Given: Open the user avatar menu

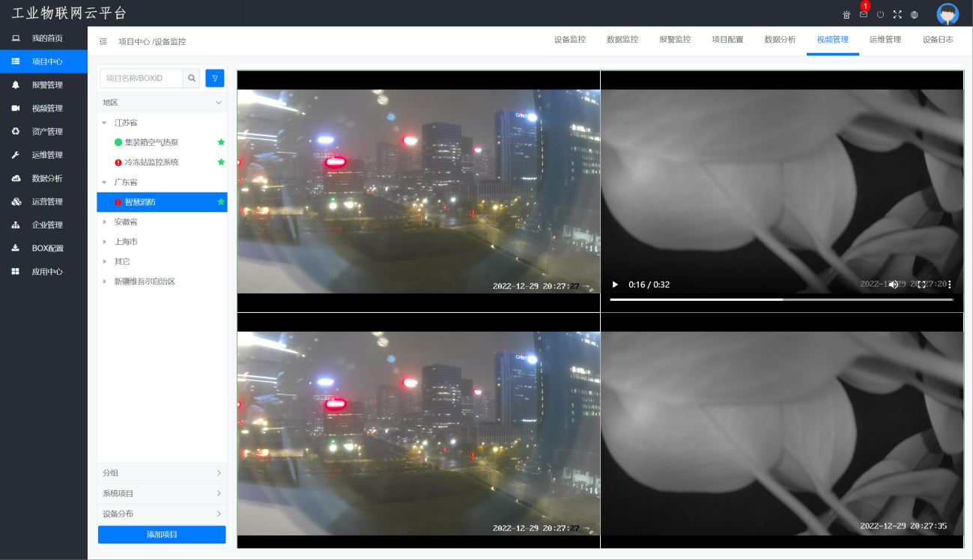Looking at the screenshot, I should (x=948, y=13).
